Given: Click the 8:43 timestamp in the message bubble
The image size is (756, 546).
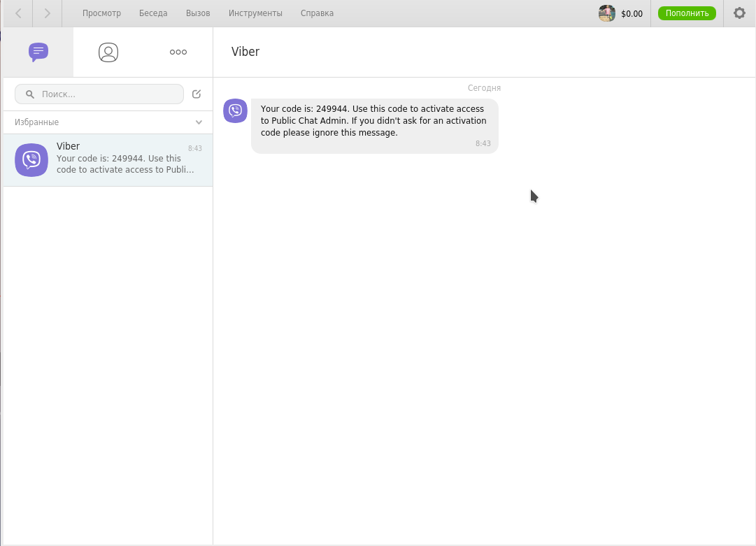Looking at the screenshot, I should (x=483, y=143).
